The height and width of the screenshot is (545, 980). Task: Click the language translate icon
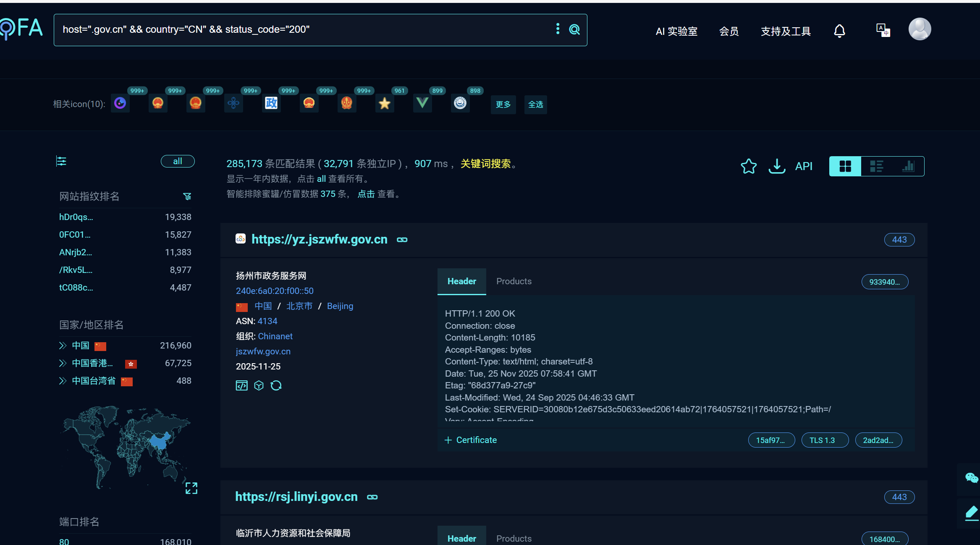click(883, 30)
